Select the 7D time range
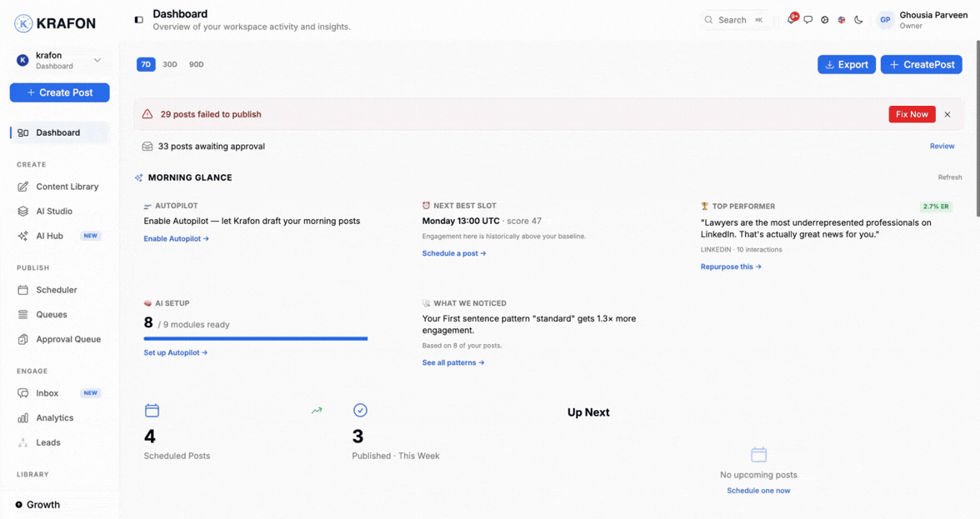Screen dimensions: 980x519 146,64
